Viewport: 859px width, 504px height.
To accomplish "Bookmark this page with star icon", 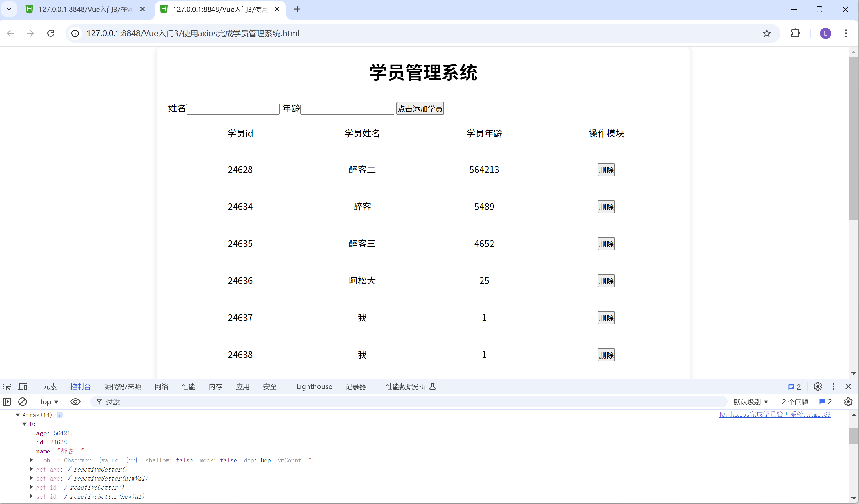I will 767,33.
